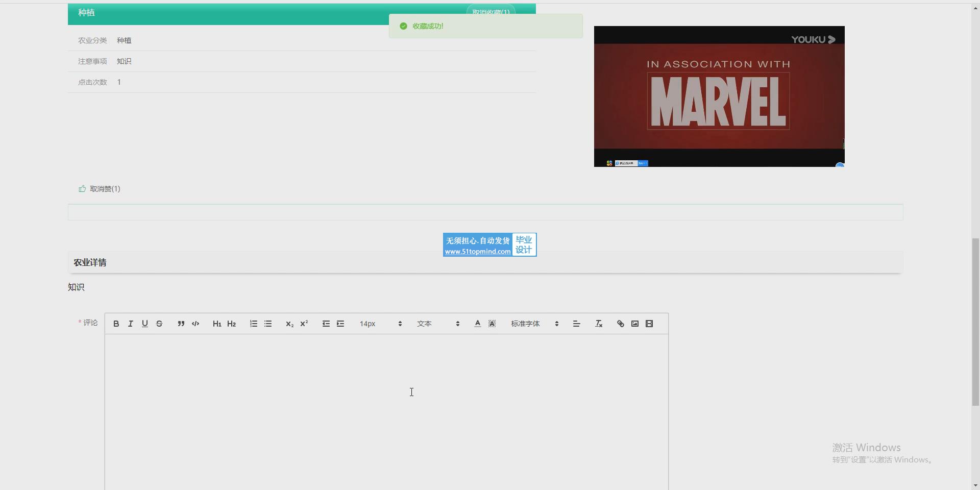This screenshot has width=980, height=490.
Task: Toggle strikethrough formatting in editor toolbar
Action: pyautogui.click(x=159, y=324)
